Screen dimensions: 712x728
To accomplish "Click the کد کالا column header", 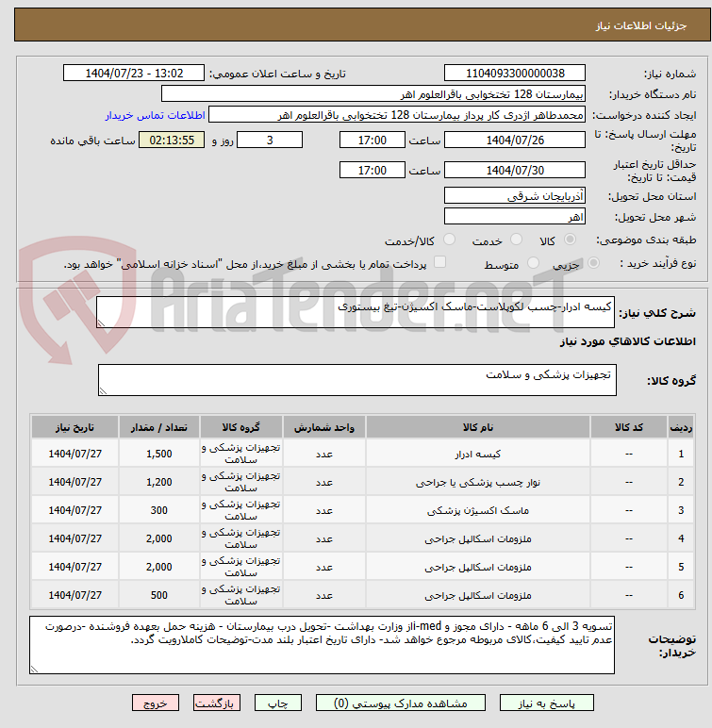I will 629,427.
